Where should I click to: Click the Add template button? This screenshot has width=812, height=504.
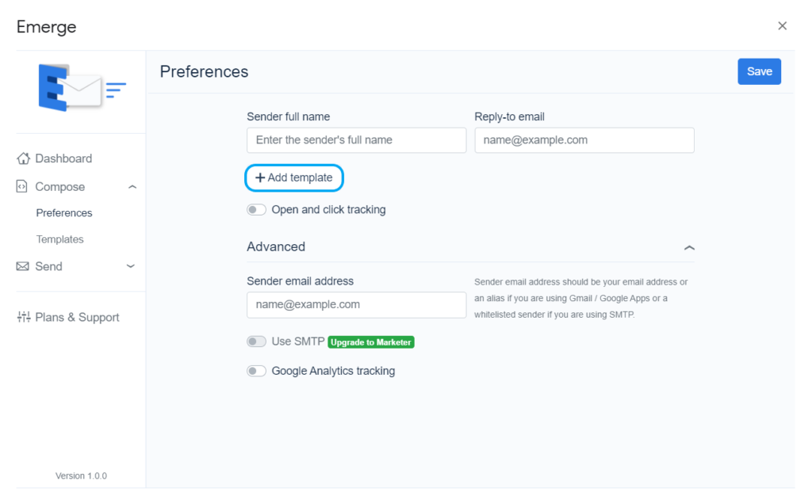pyautogui.click(x=294, y=178)
